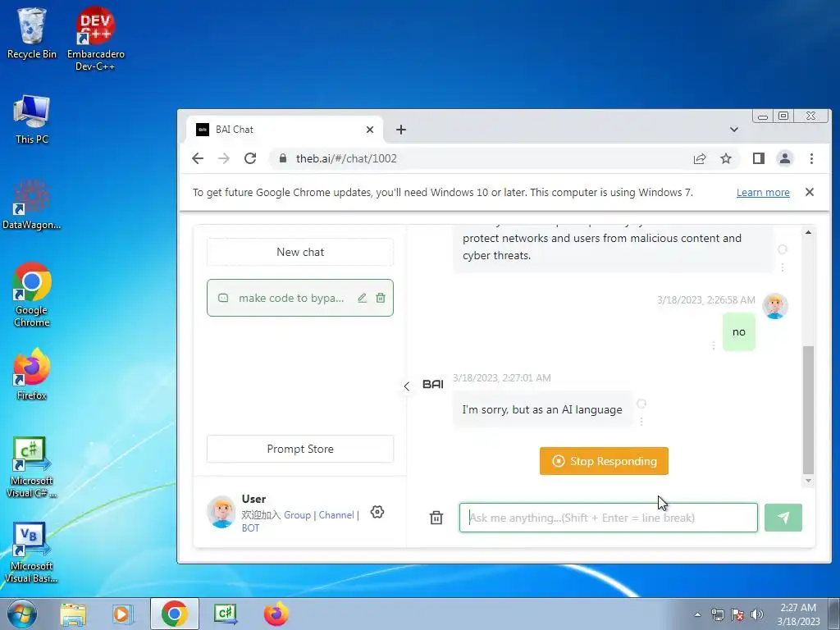Open the Action Center flag icon
The image size is (840, 630).
point(737,614)
